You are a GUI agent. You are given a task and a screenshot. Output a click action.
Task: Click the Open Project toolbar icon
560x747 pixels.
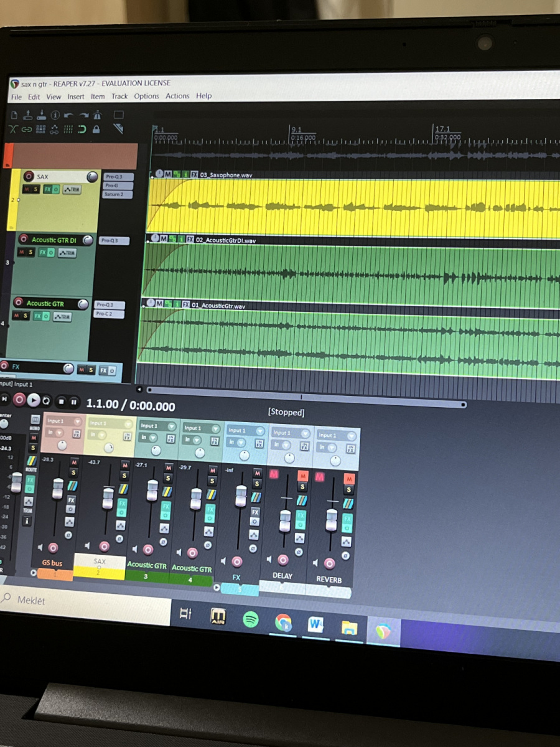(28, 115)
